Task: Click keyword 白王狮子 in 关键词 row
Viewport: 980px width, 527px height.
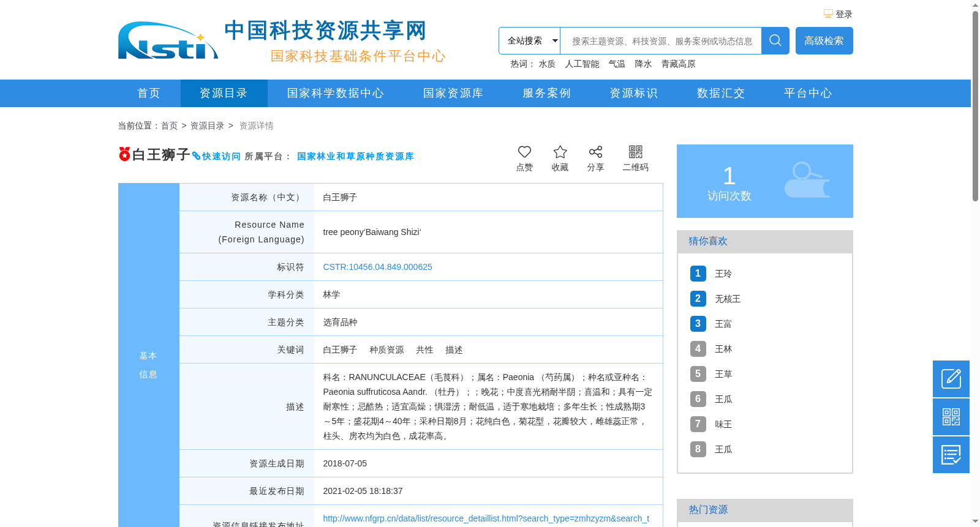Action: [x=340, y=349]
